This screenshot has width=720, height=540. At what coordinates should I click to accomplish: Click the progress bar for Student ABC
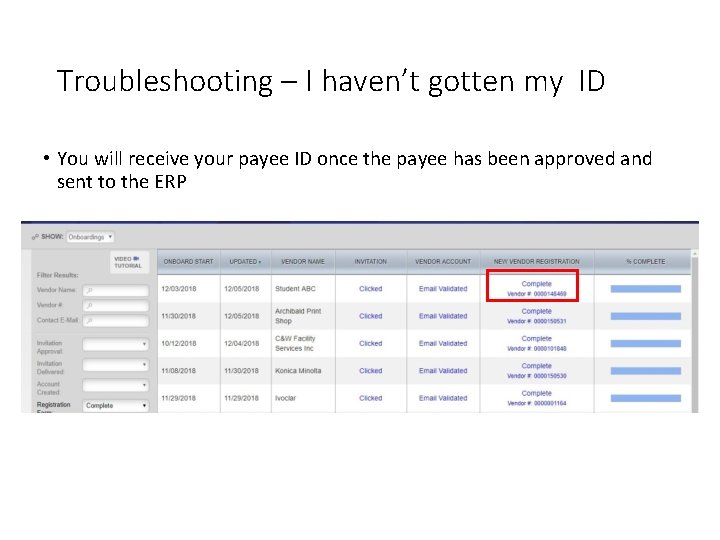point(646,289)
